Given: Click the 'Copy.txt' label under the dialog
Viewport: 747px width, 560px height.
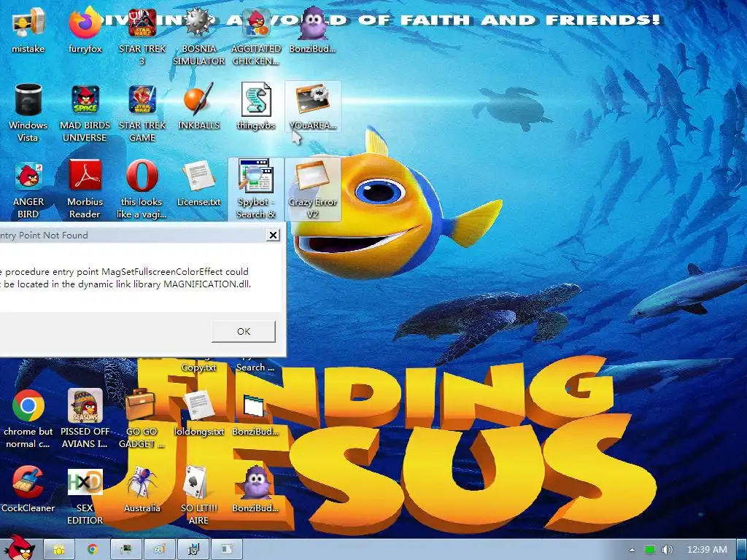Looking at the screenshot, I should click(198, 367).
